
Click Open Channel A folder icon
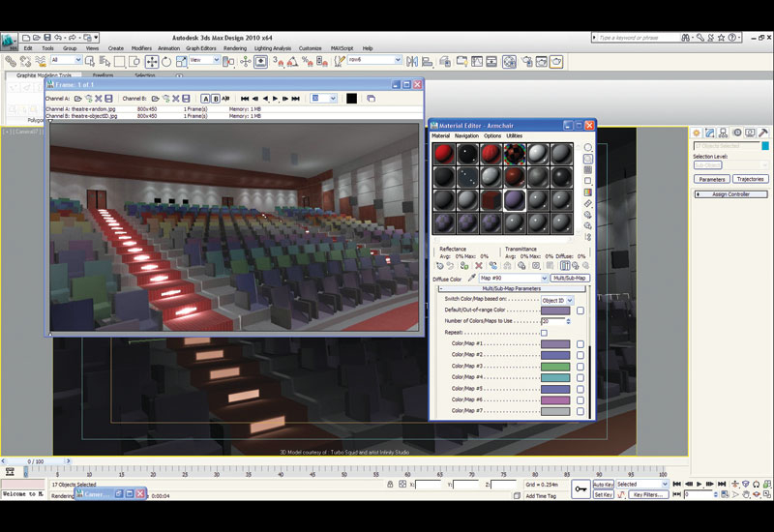pos(78,99)
